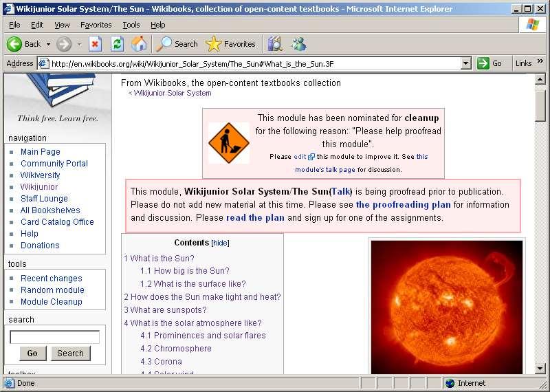Viewport: 550px width, 392px height.
Task: Click the Search magnifier toolbar button
Action: tap(177, 44)
